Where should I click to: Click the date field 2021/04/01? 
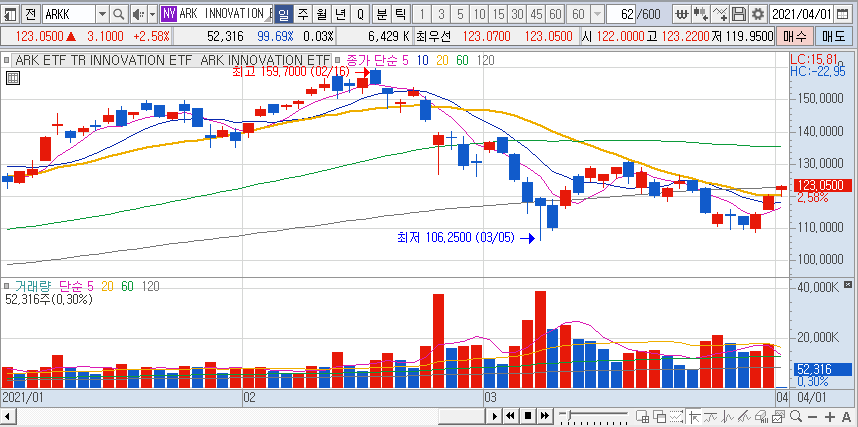[x=802, y=14]
